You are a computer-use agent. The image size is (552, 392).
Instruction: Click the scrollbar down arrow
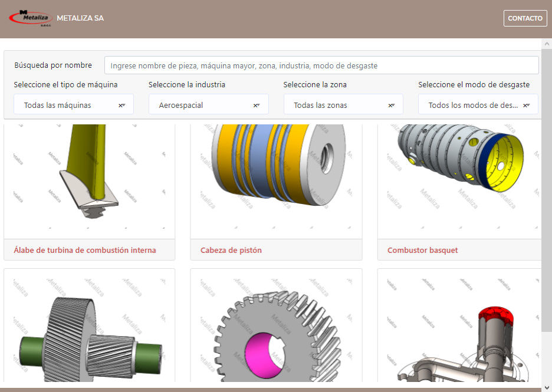point(546,387)
